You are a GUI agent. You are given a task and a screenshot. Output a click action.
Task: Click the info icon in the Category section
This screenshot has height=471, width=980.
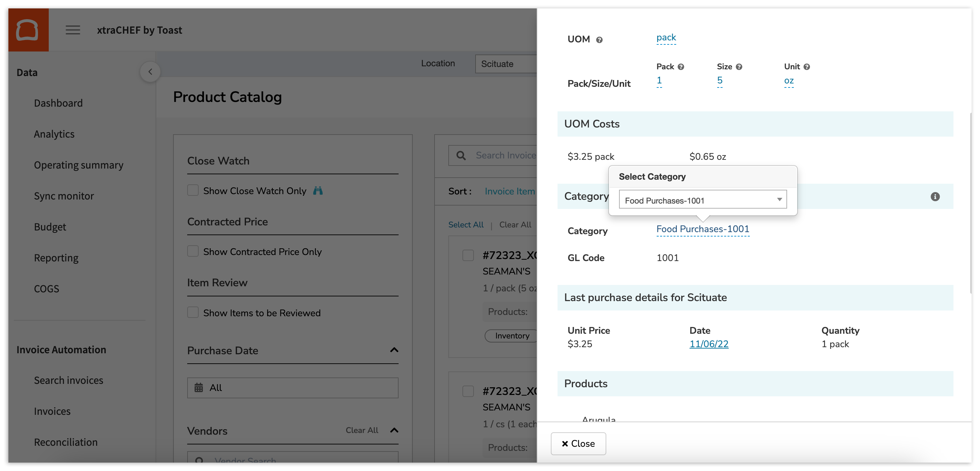936,196
